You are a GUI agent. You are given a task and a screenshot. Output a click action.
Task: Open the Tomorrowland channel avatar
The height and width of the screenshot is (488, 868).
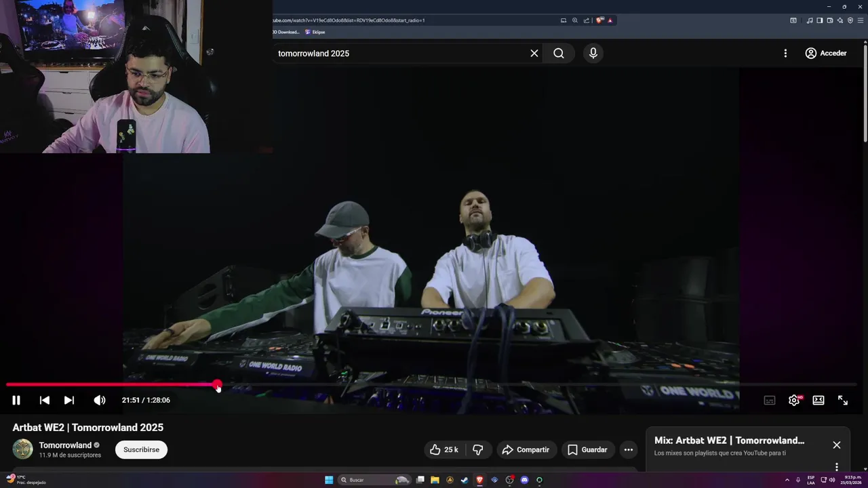tap(22, 449)
